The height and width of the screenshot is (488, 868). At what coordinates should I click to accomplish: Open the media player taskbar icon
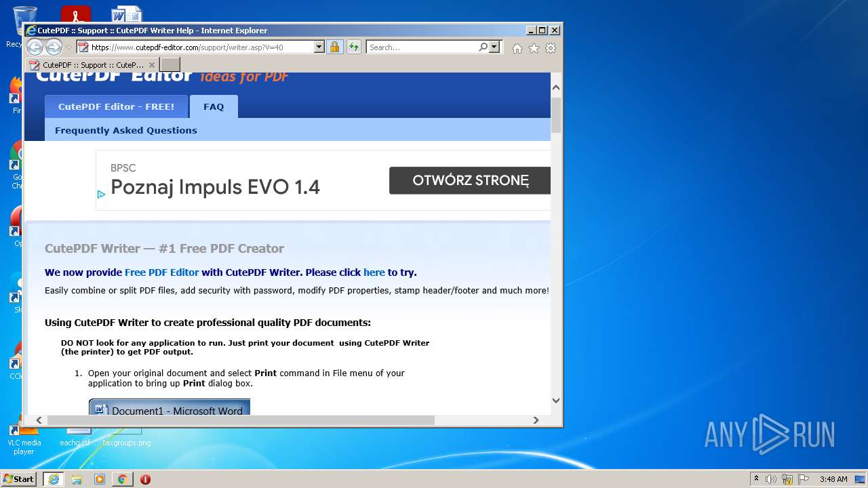pyautogui.click(x=99, y=479)
